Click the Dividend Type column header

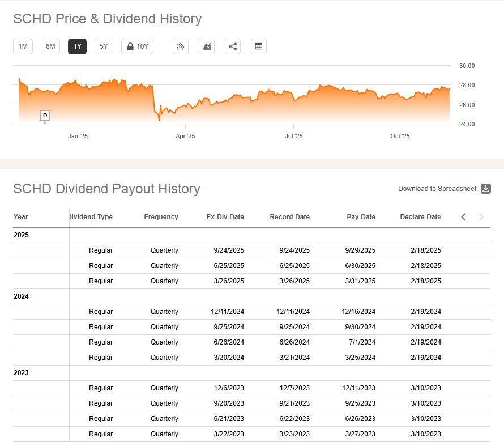coord(91,217)
